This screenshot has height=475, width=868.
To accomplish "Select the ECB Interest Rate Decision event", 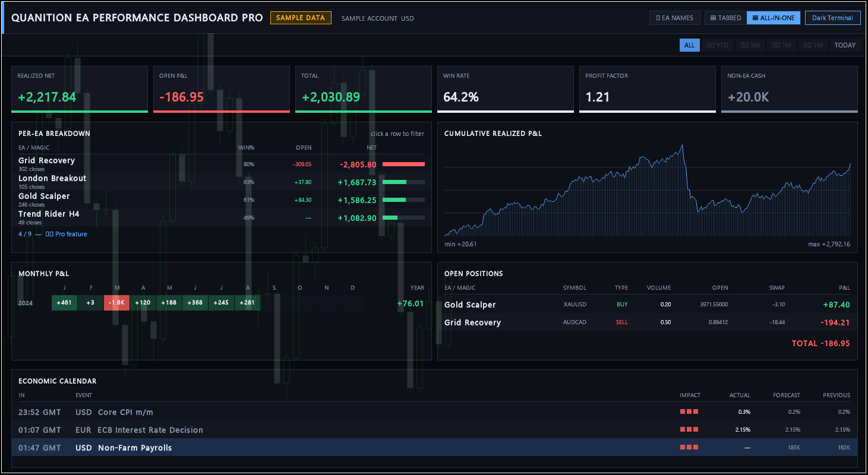I will click(434, 429).
